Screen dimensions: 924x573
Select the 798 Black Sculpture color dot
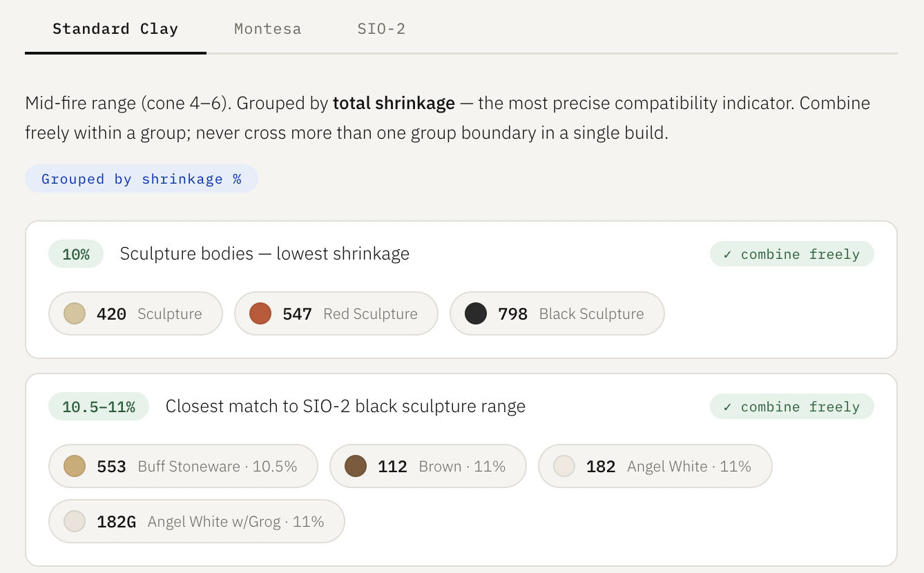pyautogui.click(x=475, y=313)
